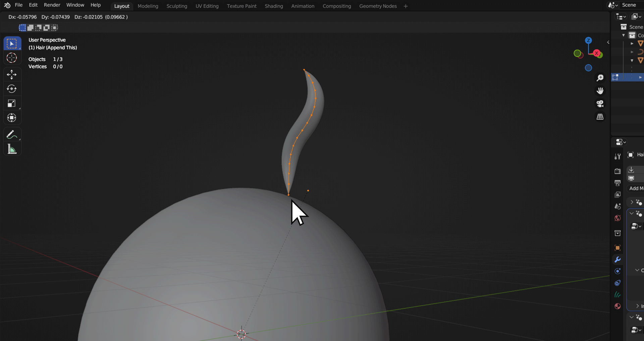Click the Blender logo icon
This screenshot has height=341, width=644.
coord(7,5)
